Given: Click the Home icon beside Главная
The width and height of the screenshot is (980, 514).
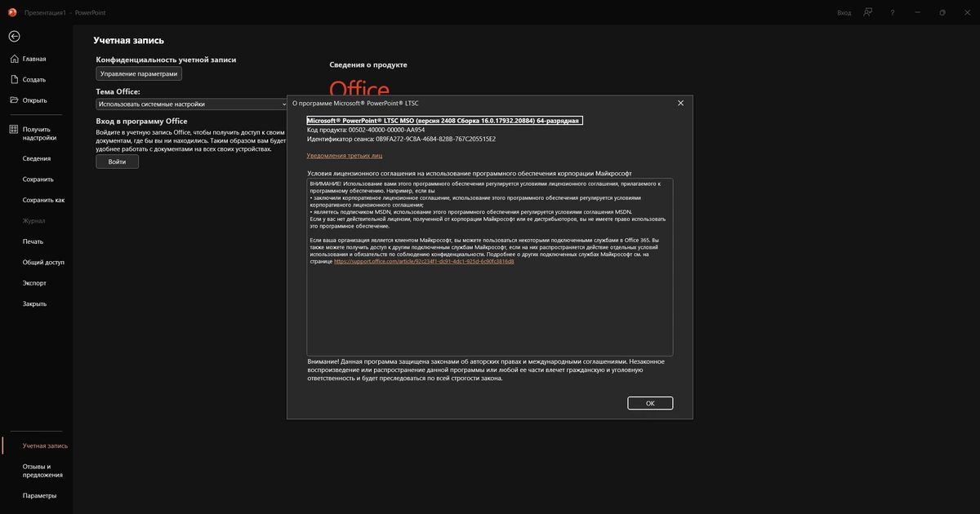Looking at the screenshot, I should click(x=14, y=59).
